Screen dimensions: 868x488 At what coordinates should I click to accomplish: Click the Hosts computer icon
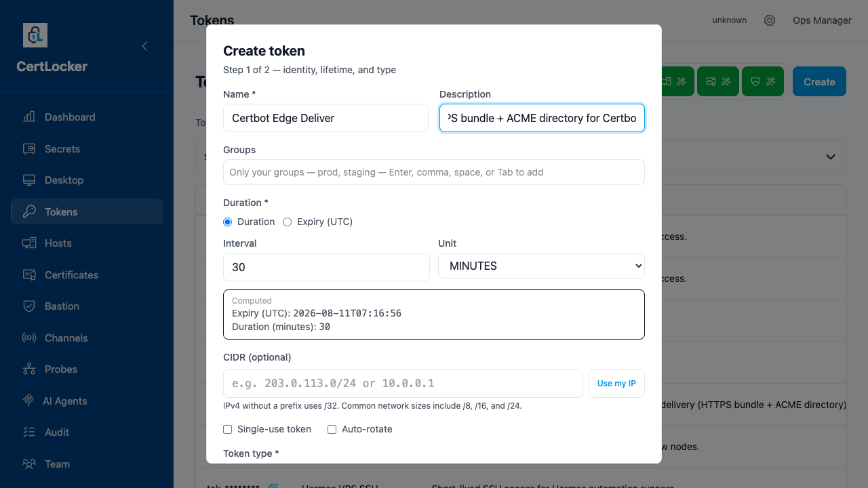(x=29, y=243)
